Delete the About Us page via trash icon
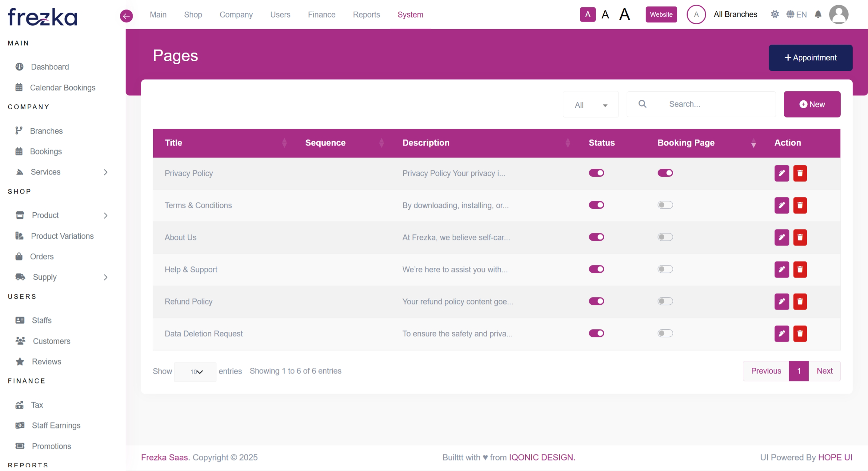Image resolution: width=868 pixels, height=471 pixels. 800,238
